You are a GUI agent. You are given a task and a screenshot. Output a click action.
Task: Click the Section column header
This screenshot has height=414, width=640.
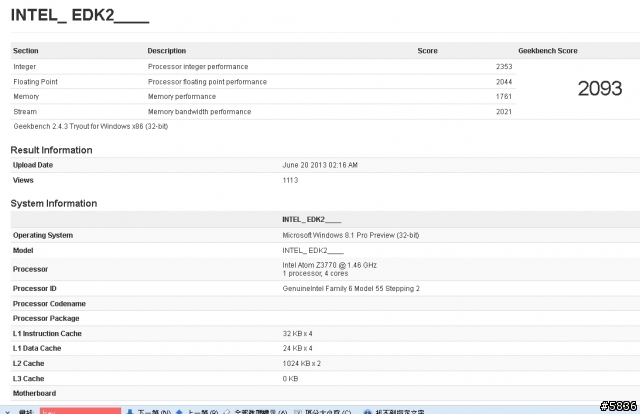[26, 51]
